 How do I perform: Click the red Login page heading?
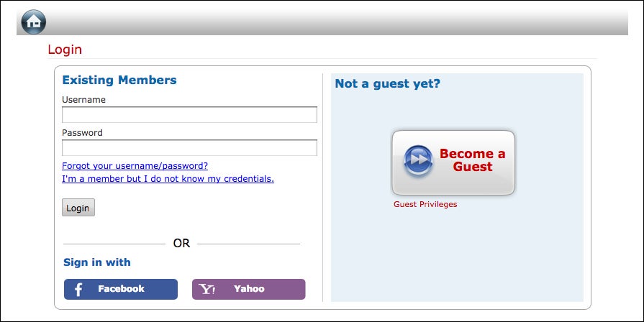(x=65, y=50)
